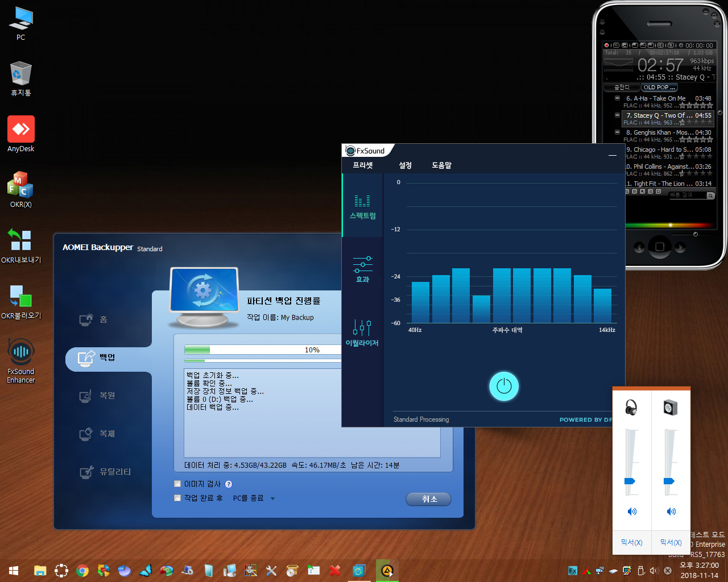Click the search magnifier in music player
This screenshot has width=728, height=582.
coord(710,196)
